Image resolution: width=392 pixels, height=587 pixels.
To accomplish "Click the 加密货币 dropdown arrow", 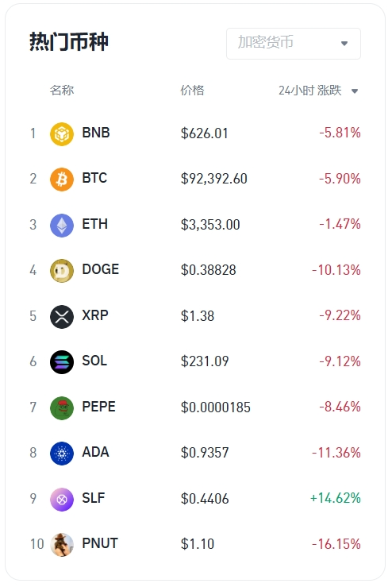I will pyautogui.click(x=344, y=44).
